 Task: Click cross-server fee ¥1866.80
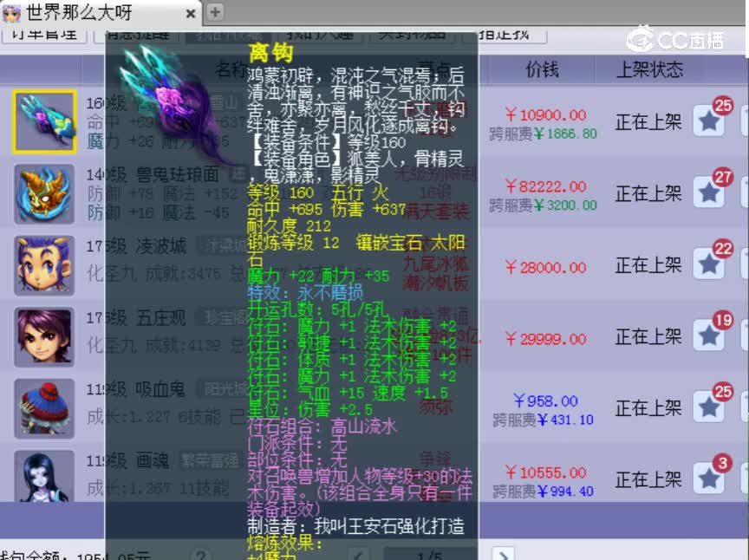(544, 133)
